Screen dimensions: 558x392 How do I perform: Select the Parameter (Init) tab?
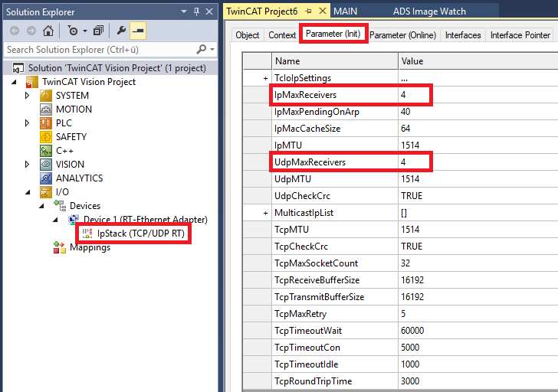pyautogui.click(x=333, y=34)
